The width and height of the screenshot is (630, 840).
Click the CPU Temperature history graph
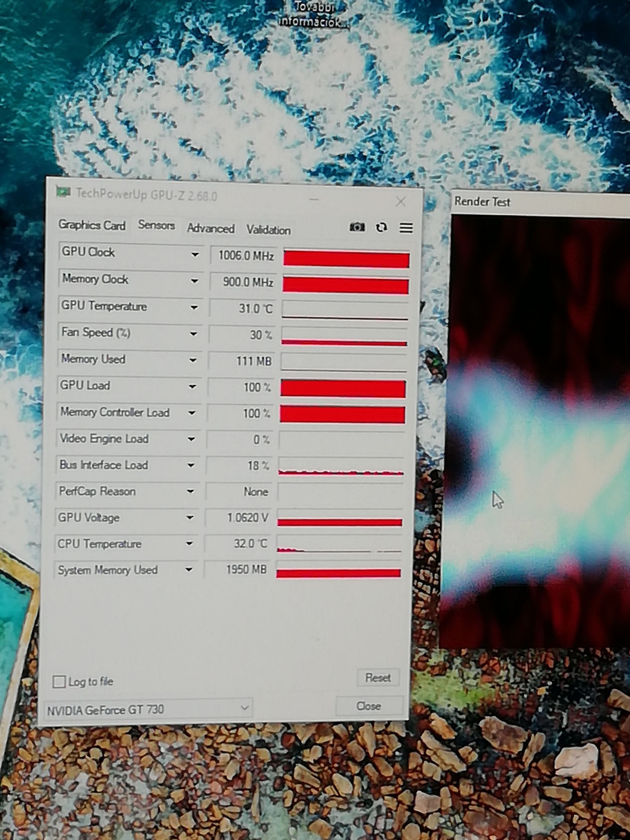(339, 544)
